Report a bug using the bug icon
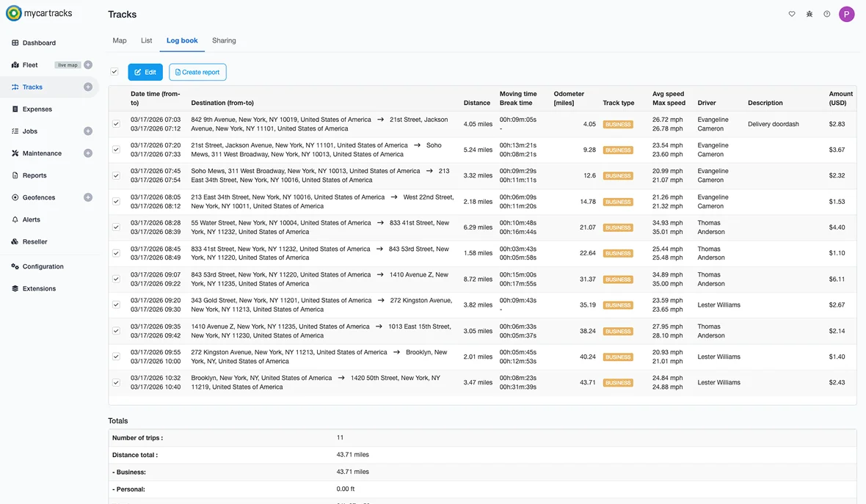Viewport: 866px width, 504px height. pyautogui.click(x=808, y=12)
